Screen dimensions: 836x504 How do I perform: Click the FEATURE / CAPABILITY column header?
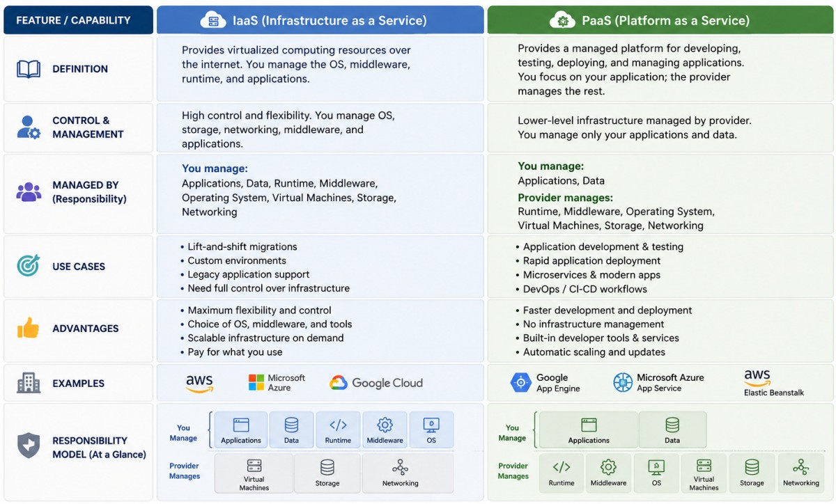pos(78,20)
